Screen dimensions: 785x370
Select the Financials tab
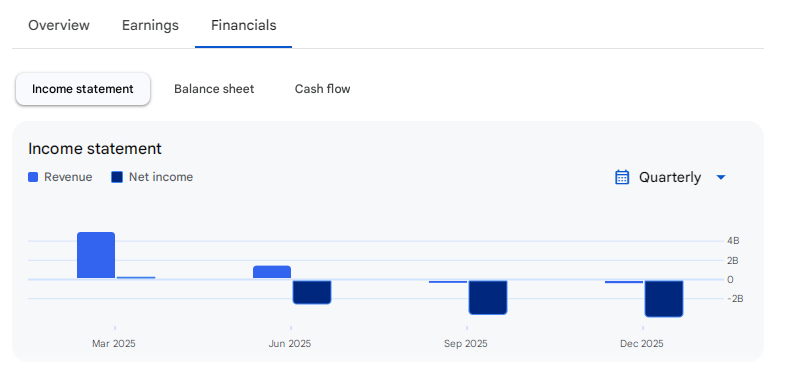(x=243, y=25)
